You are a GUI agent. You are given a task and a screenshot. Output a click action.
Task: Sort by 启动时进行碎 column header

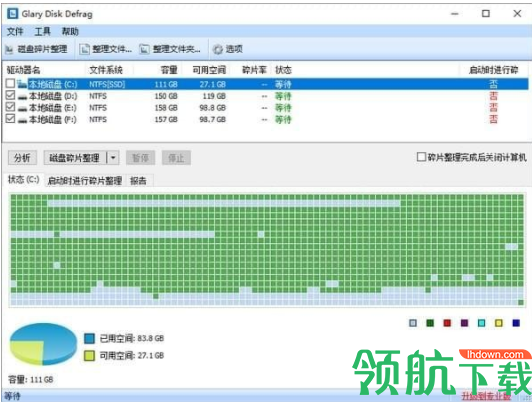click(x=494, y=70)
